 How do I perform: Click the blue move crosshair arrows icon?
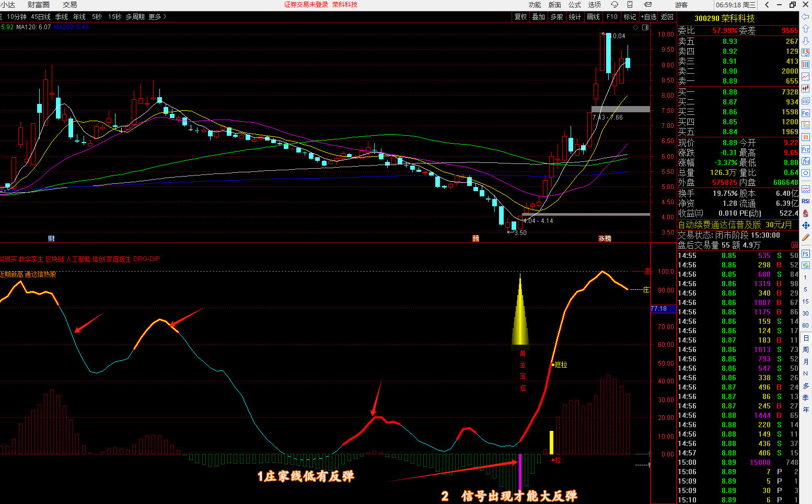click(805, 225)
